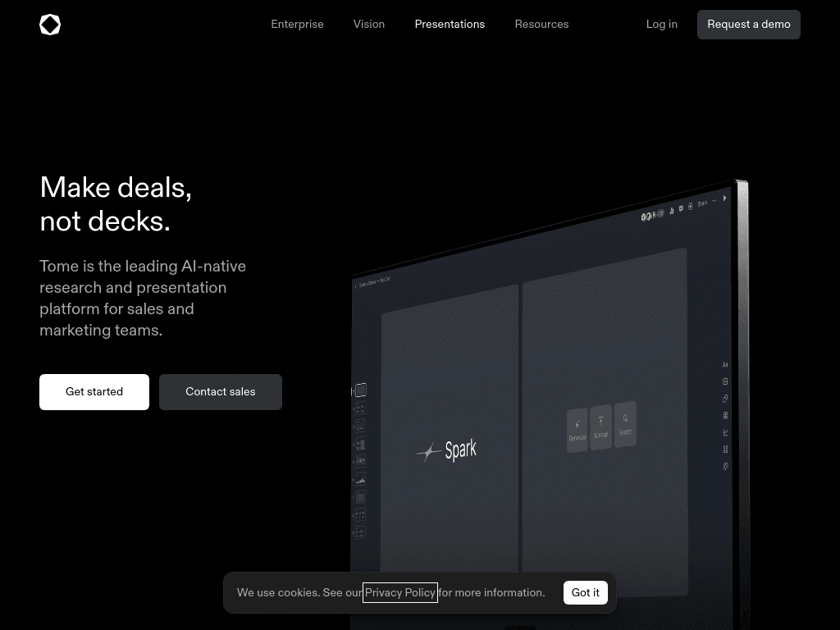Image resolution: width=840 pixels, height=630 pixels.
Task: Click the Tome logo icon
Action: [x=50, y=25]
